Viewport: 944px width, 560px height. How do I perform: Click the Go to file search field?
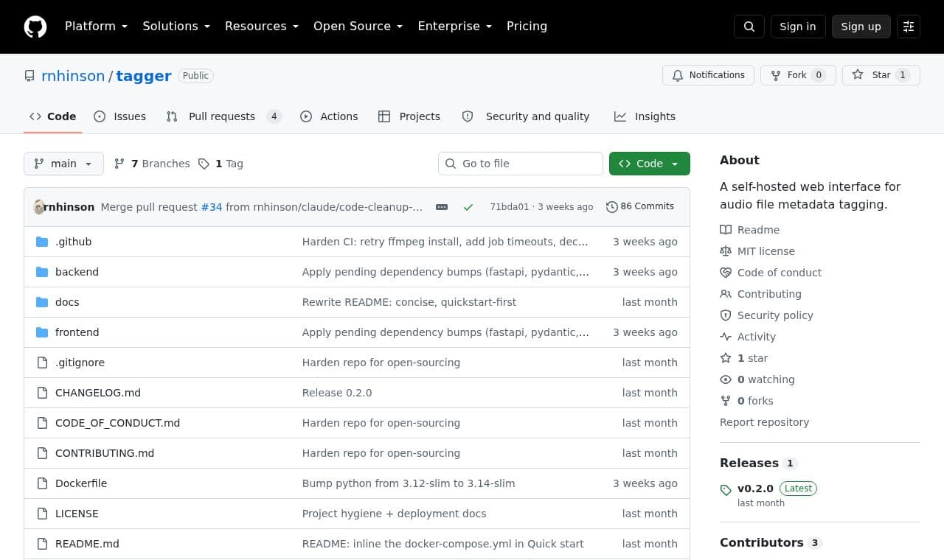(x=521, y=164)
